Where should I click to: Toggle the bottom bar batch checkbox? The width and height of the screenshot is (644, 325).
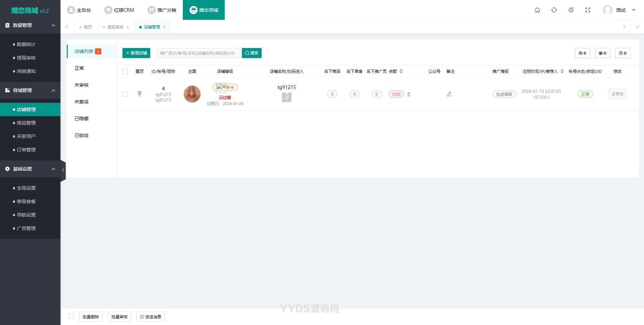(x=71, y=316)
